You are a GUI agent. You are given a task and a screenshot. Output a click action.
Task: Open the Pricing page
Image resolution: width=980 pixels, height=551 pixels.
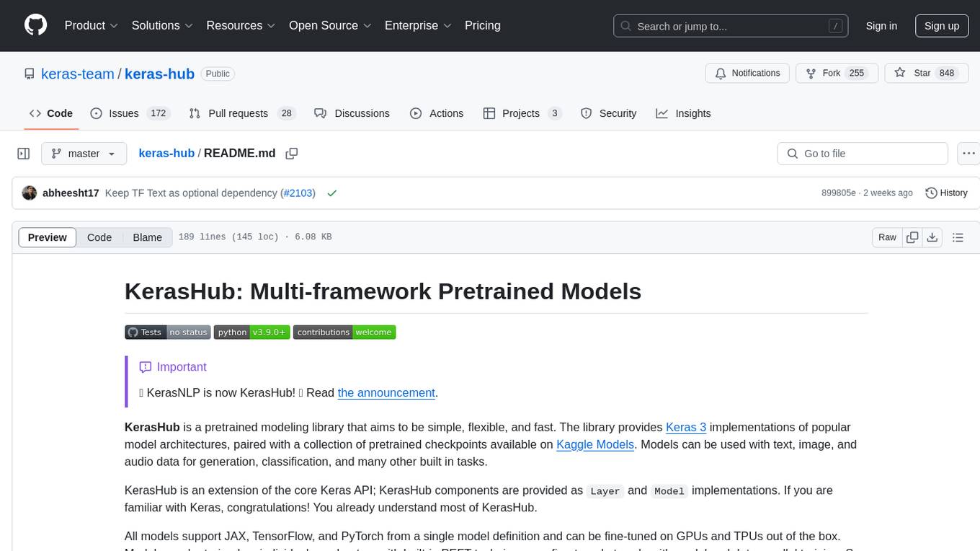pyautogui.click(x=483, y=25)
